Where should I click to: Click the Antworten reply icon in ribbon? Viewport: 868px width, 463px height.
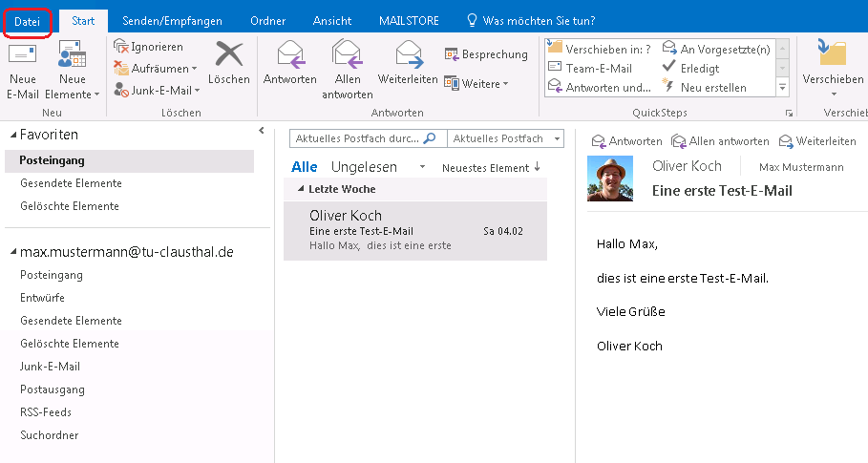point(289,55)
